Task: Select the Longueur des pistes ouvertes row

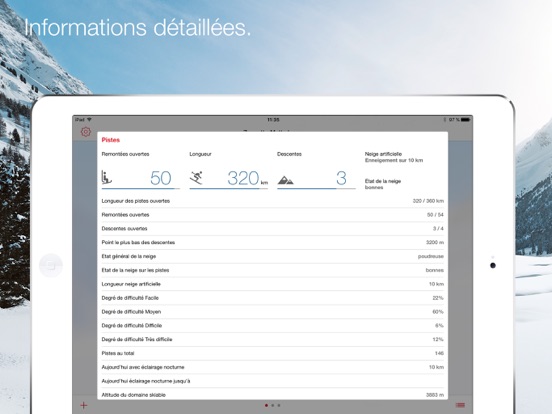Action: tap(272, 201)
